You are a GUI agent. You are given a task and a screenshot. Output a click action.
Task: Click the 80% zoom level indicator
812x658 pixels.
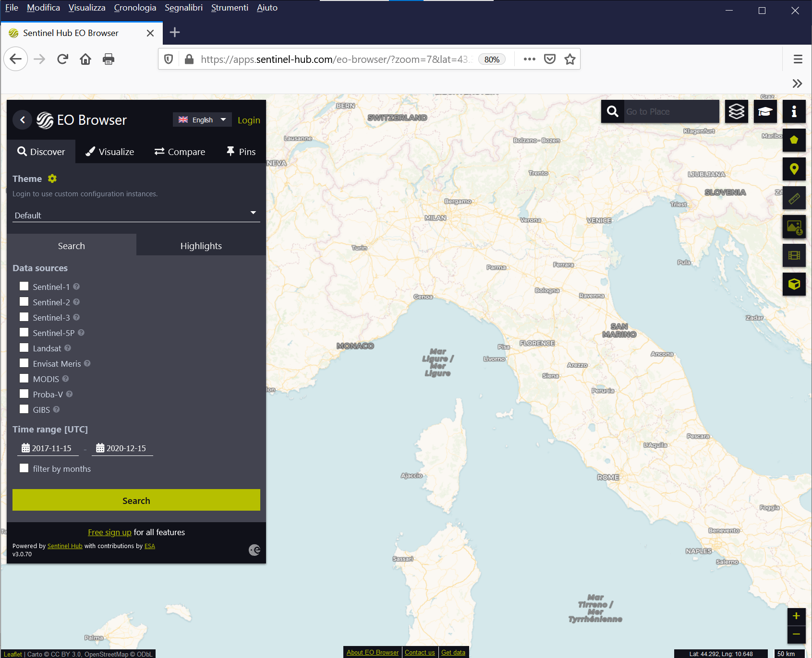click(492, 59)
